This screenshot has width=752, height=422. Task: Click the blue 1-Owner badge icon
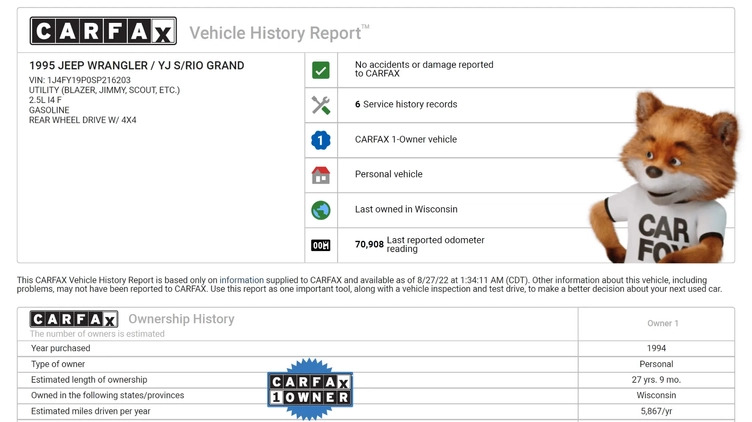pyautogui.click(x=321, y=140)
